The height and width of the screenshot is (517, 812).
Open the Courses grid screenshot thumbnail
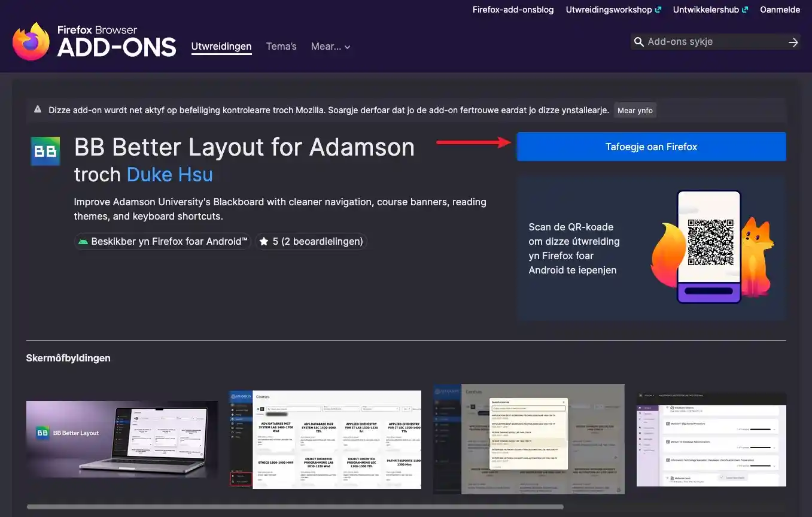pos(326,439)
